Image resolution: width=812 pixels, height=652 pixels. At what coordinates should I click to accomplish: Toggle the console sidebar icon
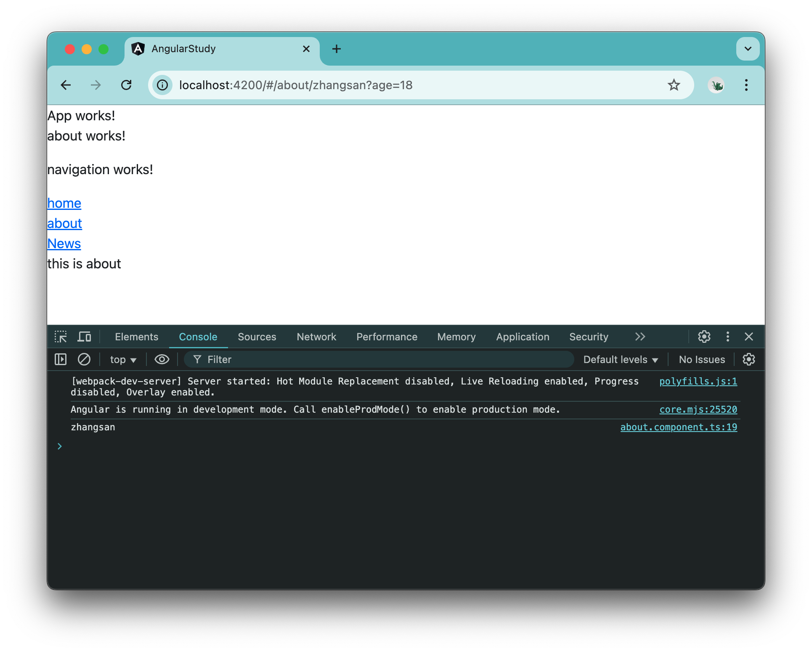click(x=61, y=359)
